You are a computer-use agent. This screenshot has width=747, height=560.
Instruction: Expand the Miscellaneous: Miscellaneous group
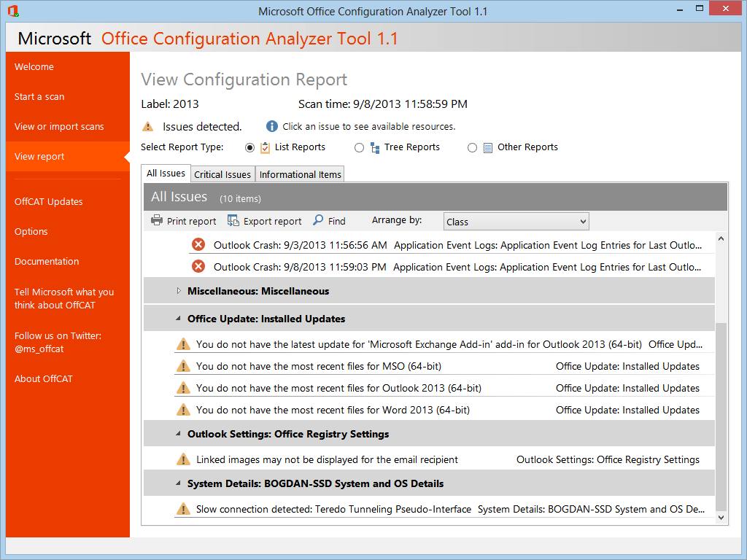179,290
